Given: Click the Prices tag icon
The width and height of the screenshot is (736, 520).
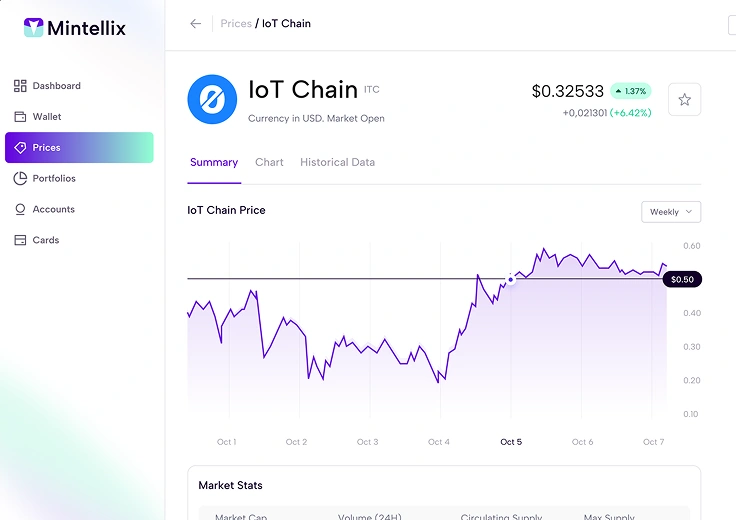Looking at the screenshot, I should [x=20, y=148].
